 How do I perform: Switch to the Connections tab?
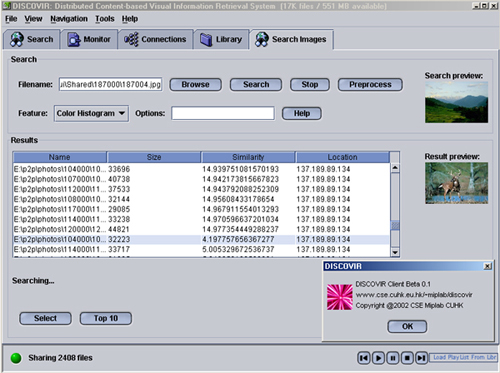pyautogui.click(x=156, y=39)
